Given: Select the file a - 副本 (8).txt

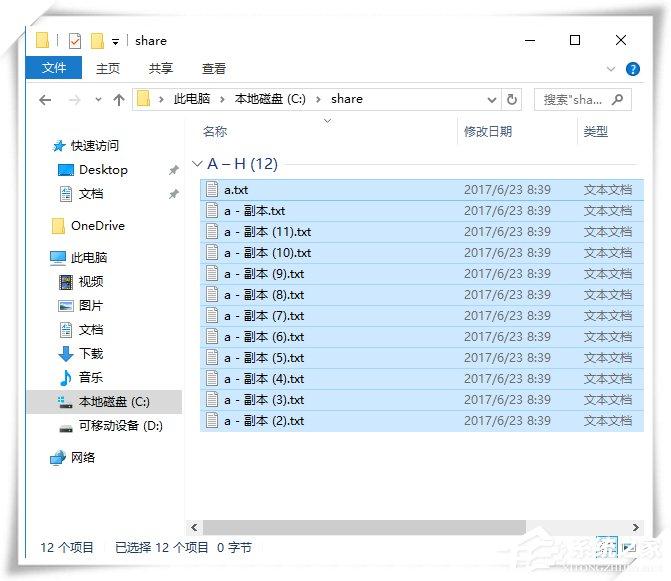Looking at the screenshot, I should coord(422,295).
